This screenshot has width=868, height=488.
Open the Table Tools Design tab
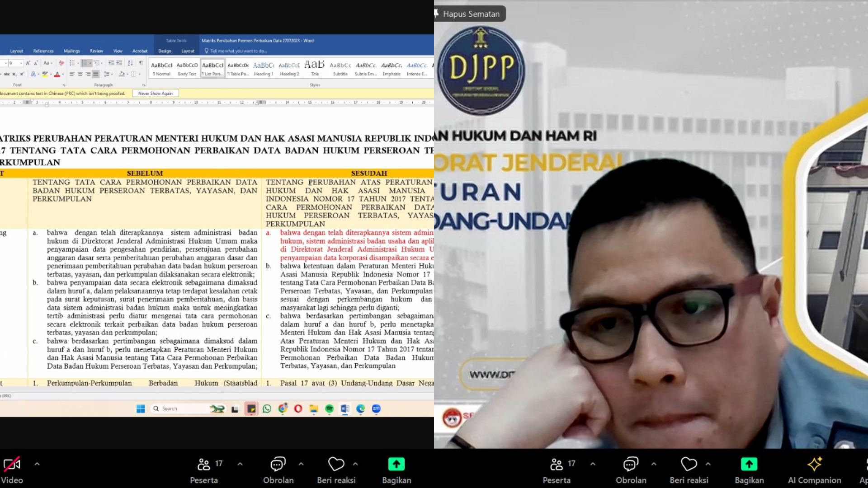(165, 51)
